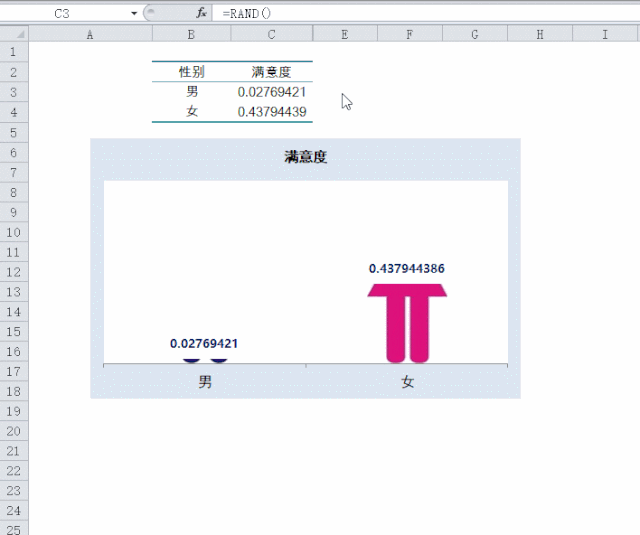640x535 pixels.
Task: Click the Name Box showing C3
Action: tap(62, 13)
